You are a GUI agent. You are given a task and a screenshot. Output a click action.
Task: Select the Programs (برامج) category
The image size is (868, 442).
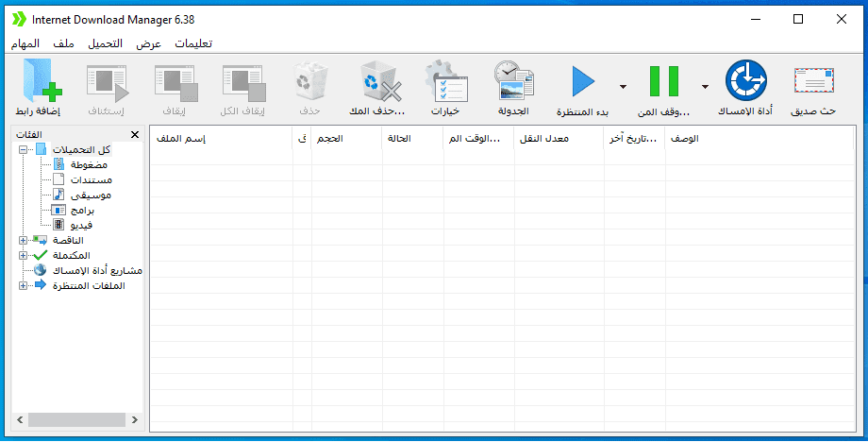click(82, 211)
